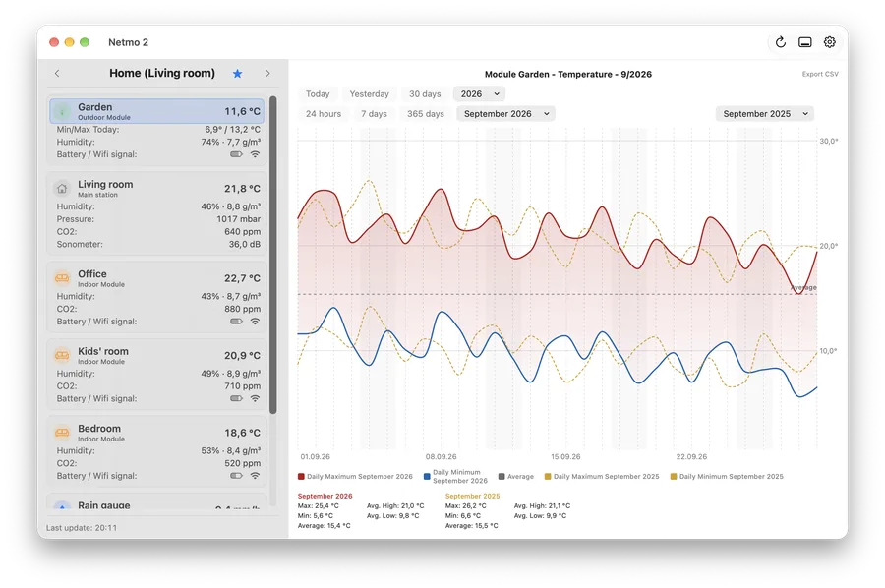Viewport: 885px width, 588px height.
Task: Click the Sonometer 36,0 dB value
Action: pyautogui.click(x=245, y=244)
